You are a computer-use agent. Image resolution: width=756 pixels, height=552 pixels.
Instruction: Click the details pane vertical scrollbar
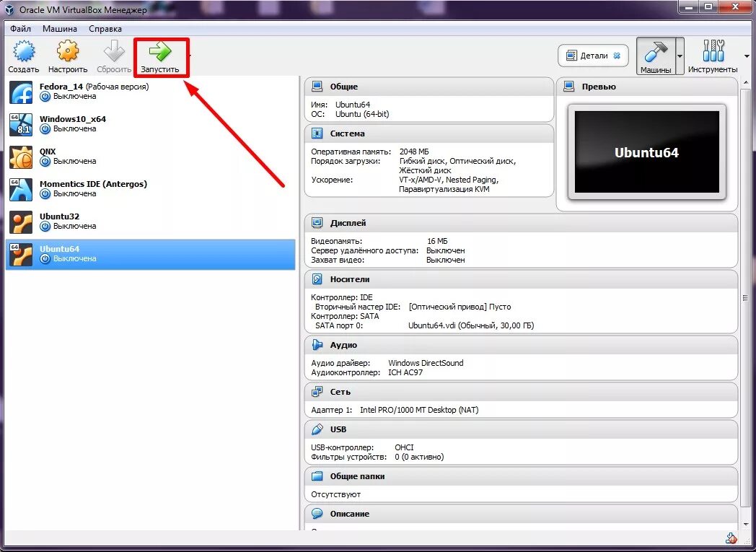[x=747, y=297]
